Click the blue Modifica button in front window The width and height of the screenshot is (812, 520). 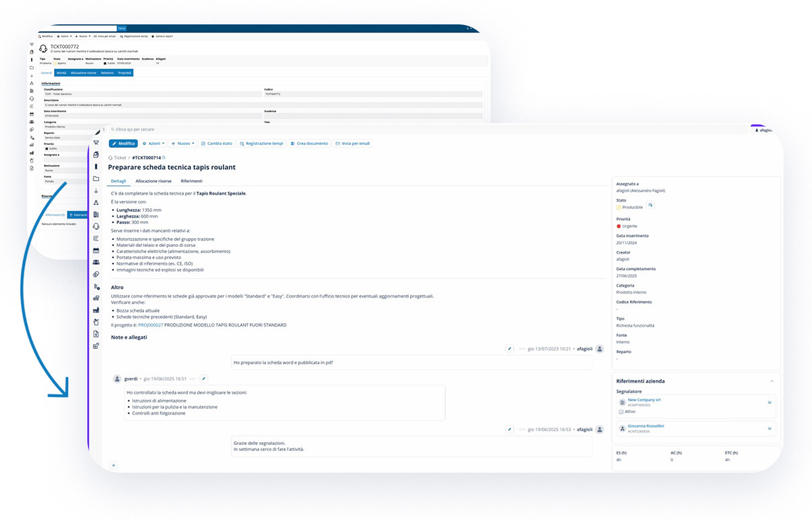click(x=123, y=143)
